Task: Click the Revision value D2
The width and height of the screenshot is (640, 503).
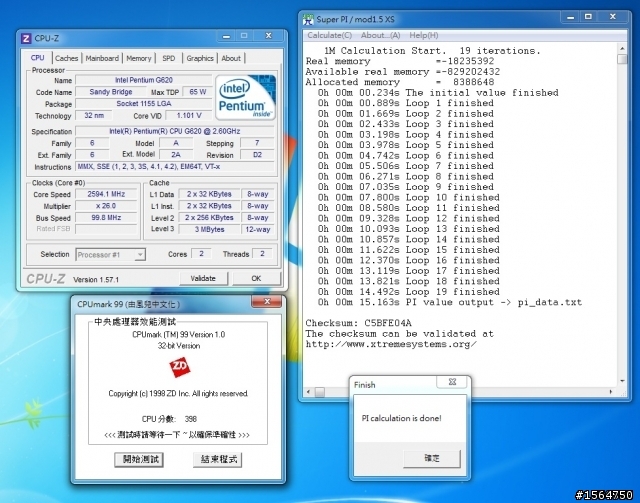Action: click(257, 155)
